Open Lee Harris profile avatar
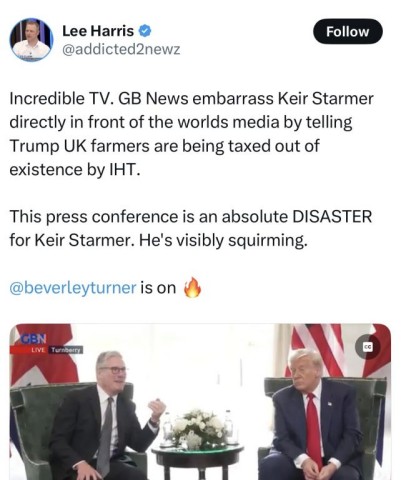Screen dimensions: 401x480 (31, 40)
